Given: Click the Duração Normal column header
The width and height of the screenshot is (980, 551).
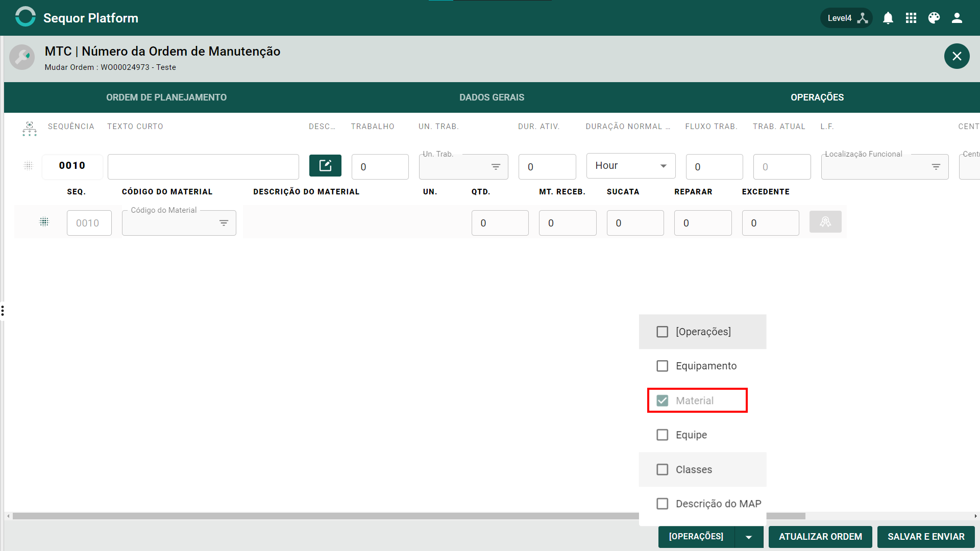Looking at the screenshot, I should 628,127.
